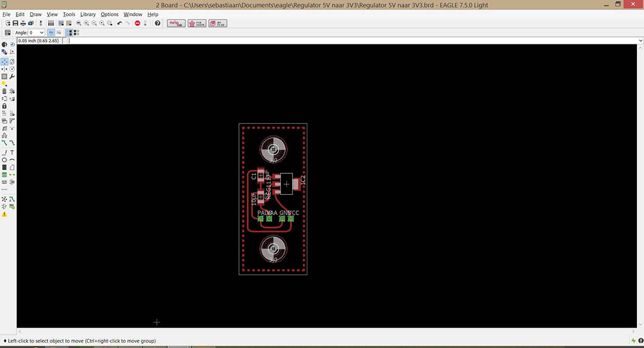Image resolution: width=644 pixels, height=348 pixels.
Task: Select the Hole tool
Action: (4, 182)
